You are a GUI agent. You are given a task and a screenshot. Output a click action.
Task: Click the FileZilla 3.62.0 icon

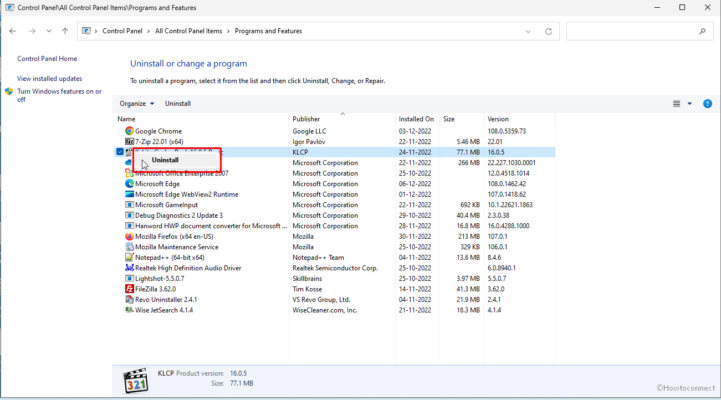pos(129,289)
